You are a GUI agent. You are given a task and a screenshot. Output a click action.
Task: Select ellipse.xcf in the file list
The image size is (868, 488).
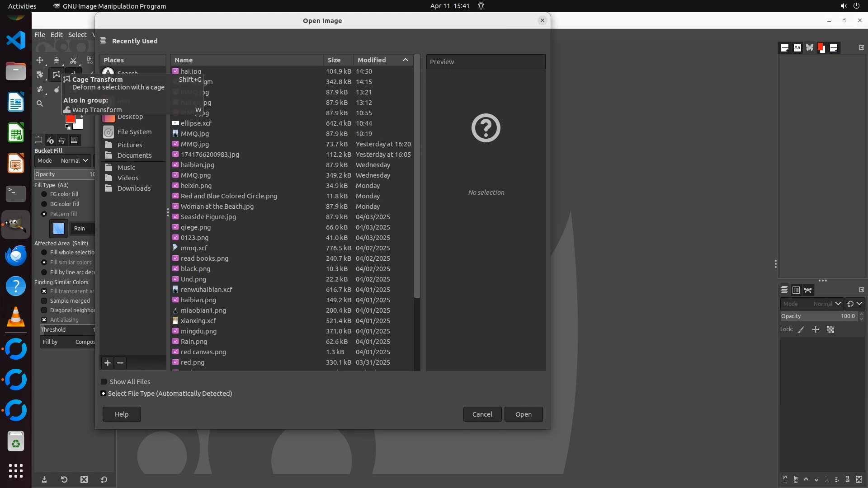click(196, 123)
